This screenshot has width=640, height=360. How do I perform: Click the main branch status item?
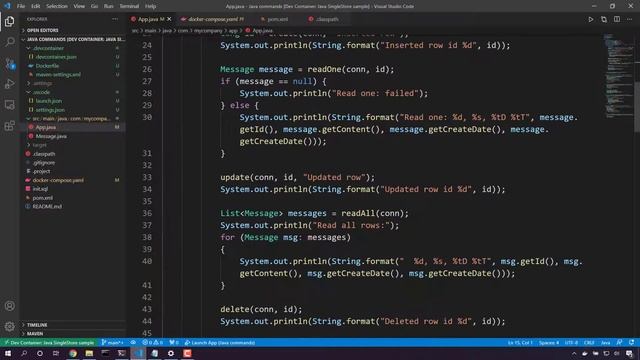pyautogui.click(x=112, y=342)
